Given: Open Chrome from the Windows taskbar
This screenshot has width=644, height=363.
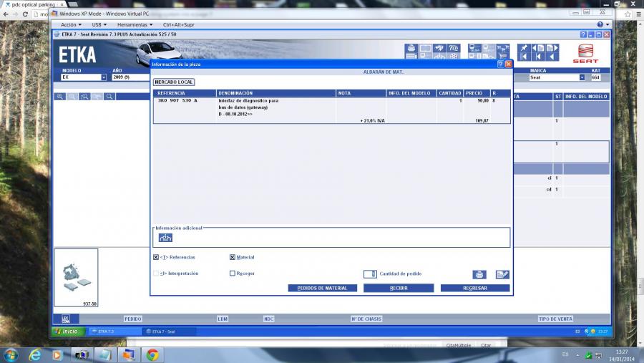Looking at the screenshot, I should (152, 354).
